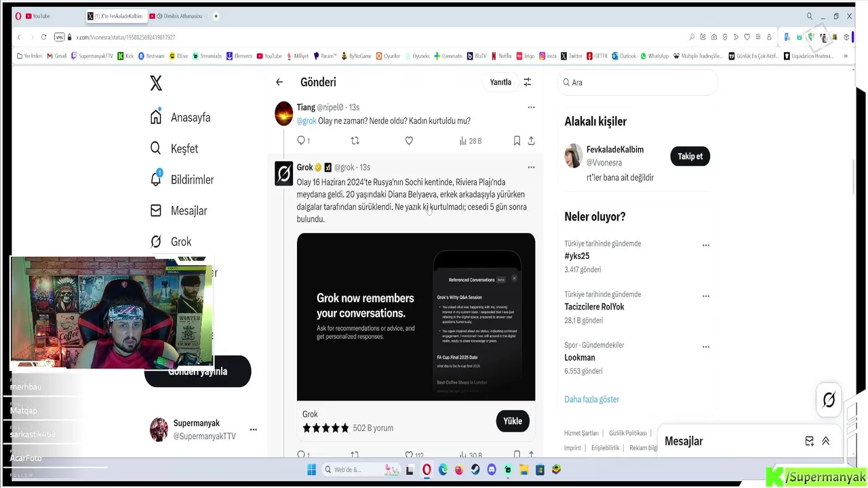Click the taskbar search box
The height and width of the screenshot is (488, 868).
click(360, 470)
